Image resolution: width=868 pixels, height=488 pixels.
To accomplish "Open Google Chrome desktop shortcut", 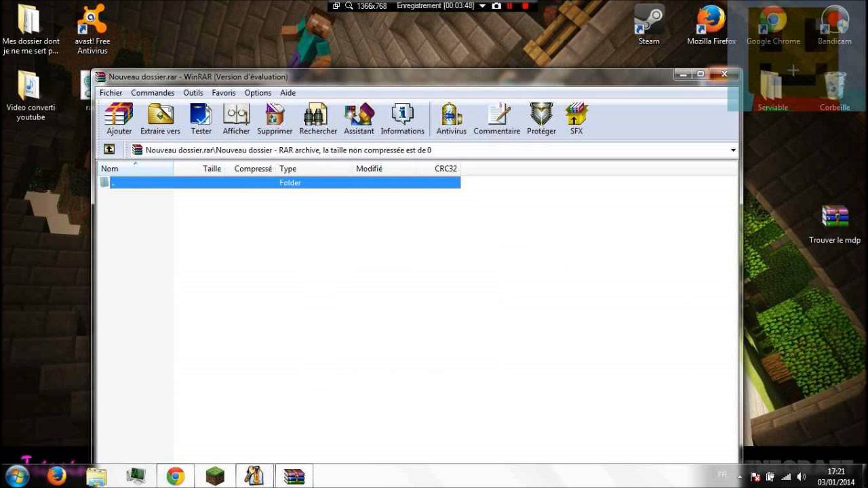I will (x=773, y=25).
